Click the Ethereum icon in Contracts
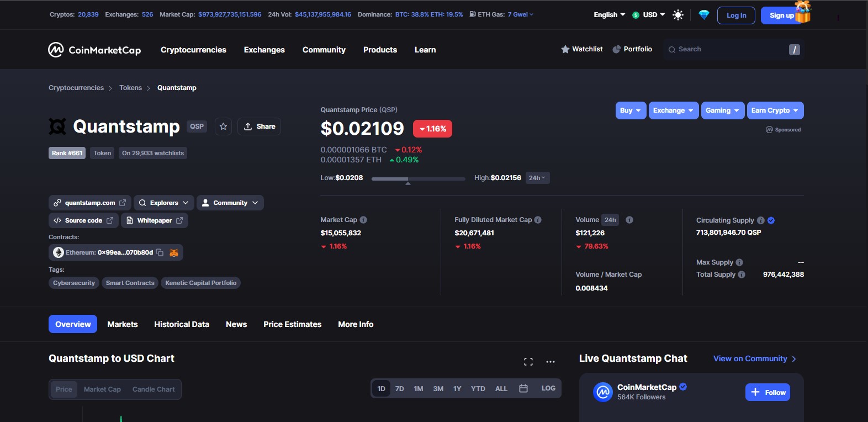This screenshot has height=422, width=868. (59, 252)
